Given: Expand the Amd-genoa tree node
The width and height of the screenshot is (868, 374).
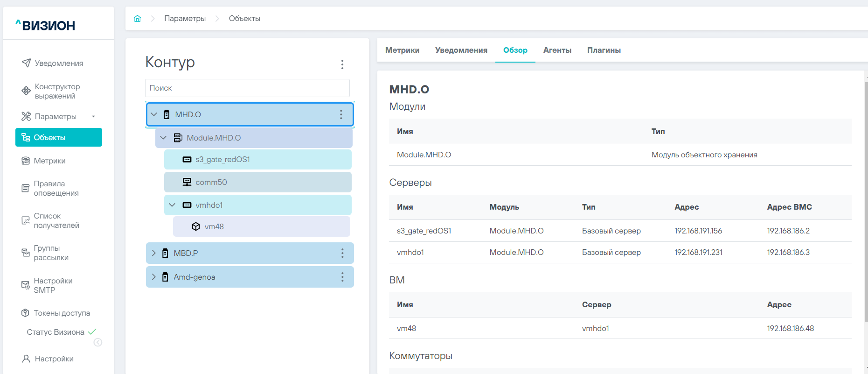Looking at the screenshot, I should [154, 277].
